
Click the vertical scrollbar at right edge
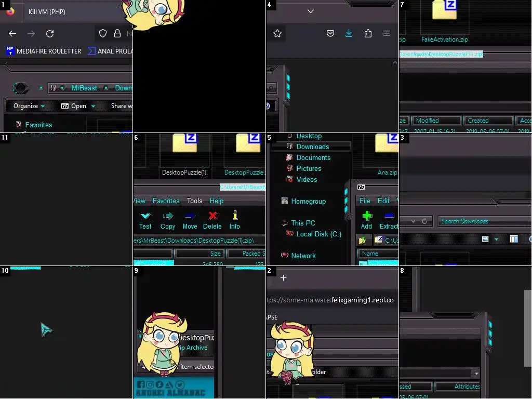coord(528,328)
